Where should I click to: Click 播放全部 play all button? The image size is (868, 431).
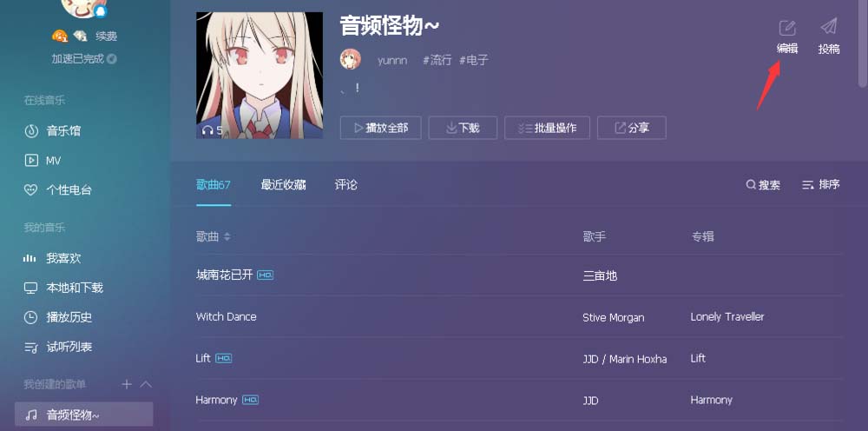click(380, 128)
